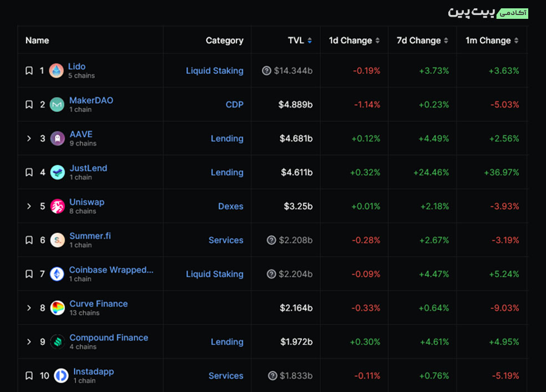Open the Lido protocol link

[77, 67]
